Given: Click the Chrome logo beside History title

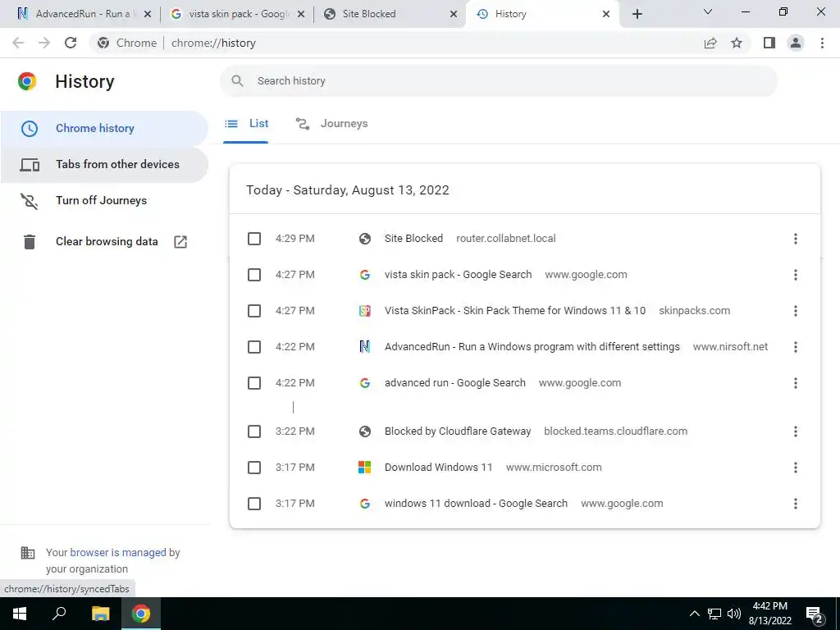Looking at the screenshot, I should click(x=27, y=81).
